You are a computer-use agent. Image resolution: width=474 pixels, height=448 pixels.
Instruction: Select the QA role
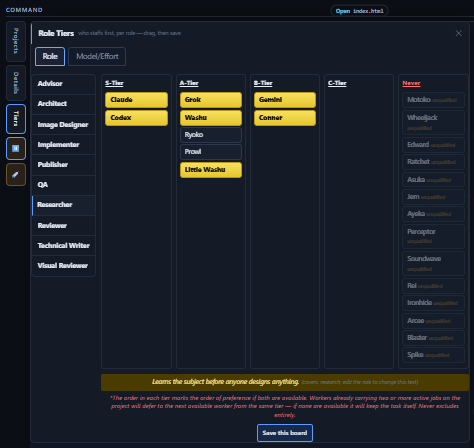(64, 185)
